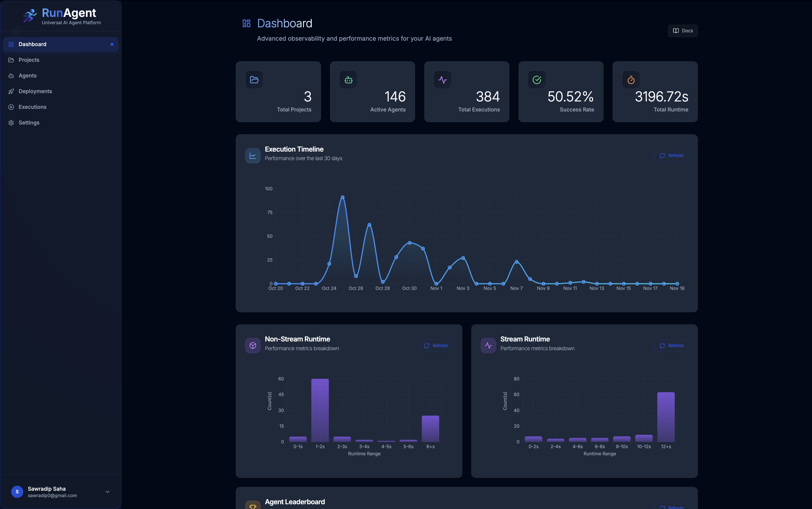Click the Total Runtime stopwatch icon
This screenshot has height=509, width=812.
tap(631, 80)
